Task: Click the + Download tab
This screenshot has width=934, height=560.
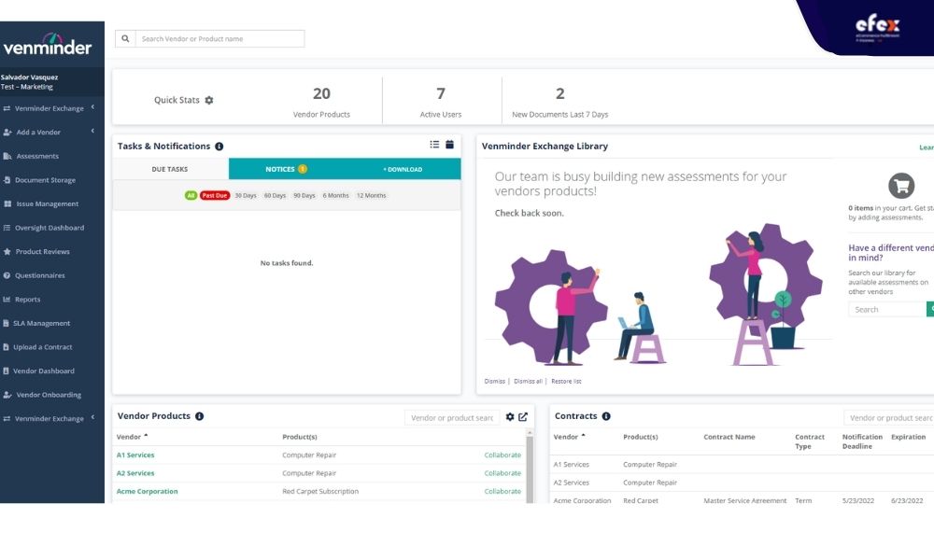Action: (403, 169)
